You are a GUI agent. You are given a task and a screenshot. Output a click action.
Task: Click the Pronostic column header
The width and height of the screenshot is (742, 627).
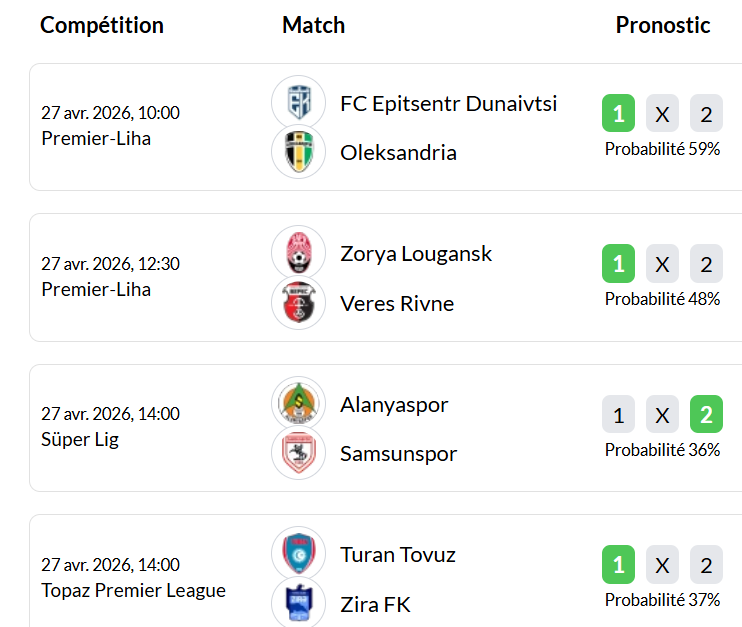click(663, 25)
